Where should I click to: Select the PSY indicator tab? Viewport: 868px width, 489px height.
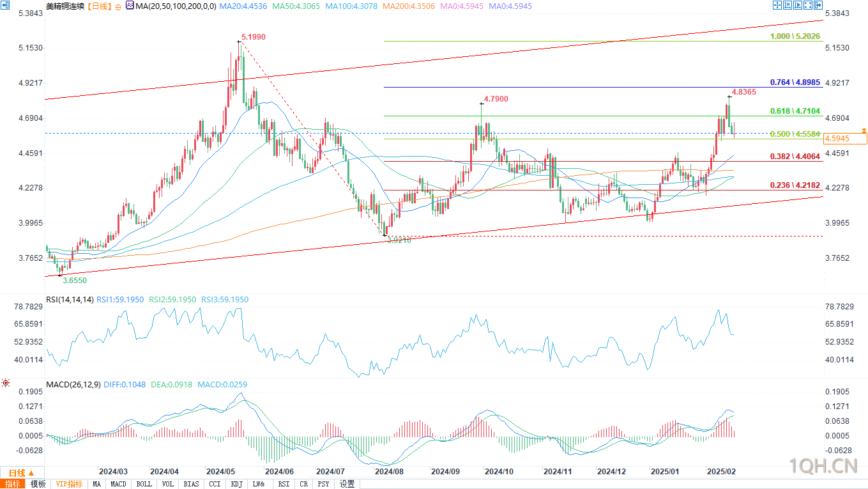coord(324,484)
